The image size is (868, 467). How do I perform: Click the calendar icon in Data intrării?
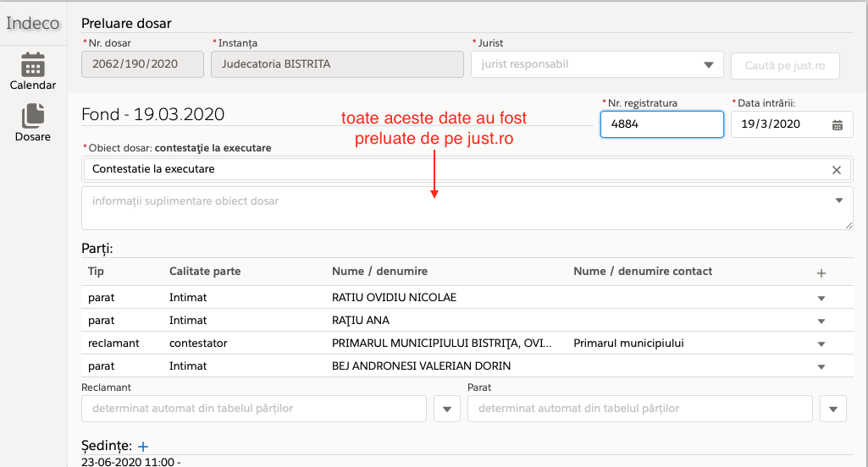pyautogui.click(x=837, y=125)
